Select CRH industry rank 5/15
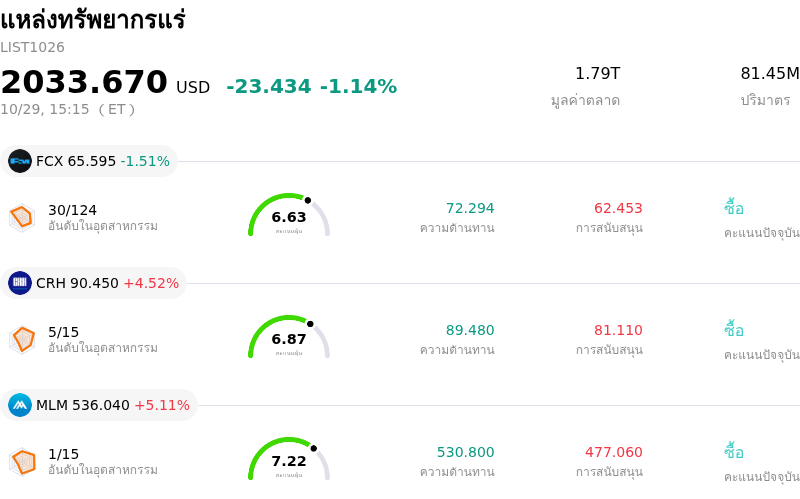 (x=63, y=332)
